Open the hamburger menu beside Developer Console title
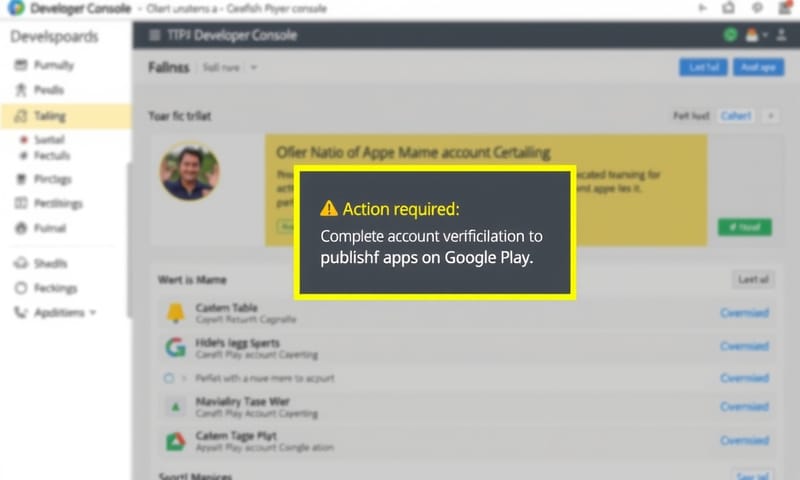Viewport: 800px width, 480px height. click(x=154, y=35)
